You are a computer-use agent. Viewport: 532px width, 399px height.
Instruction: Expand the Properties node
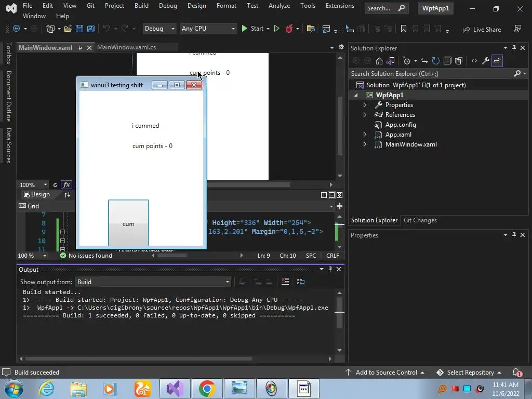click(x=365, y=105)
